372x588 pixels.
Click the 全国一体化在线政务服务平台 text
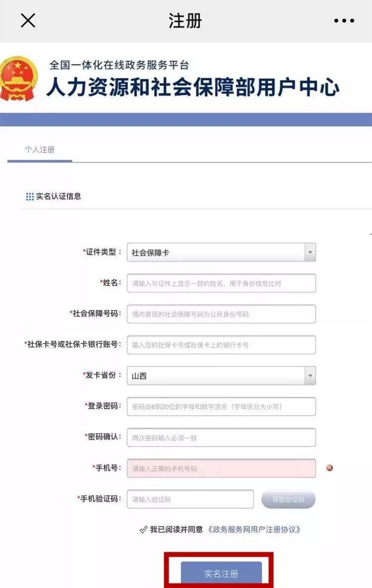pyautogui.click(x=119, y=65)
